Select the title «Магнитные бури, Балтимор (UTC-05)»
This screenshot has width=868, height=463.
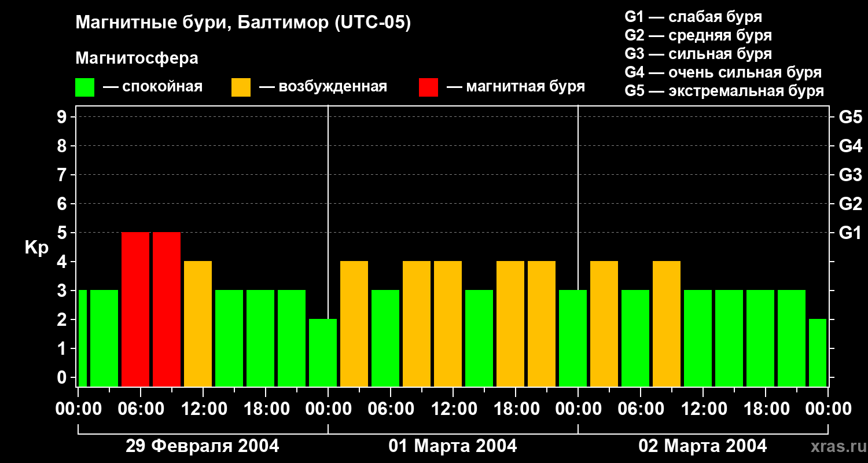(x=243, y=23)
